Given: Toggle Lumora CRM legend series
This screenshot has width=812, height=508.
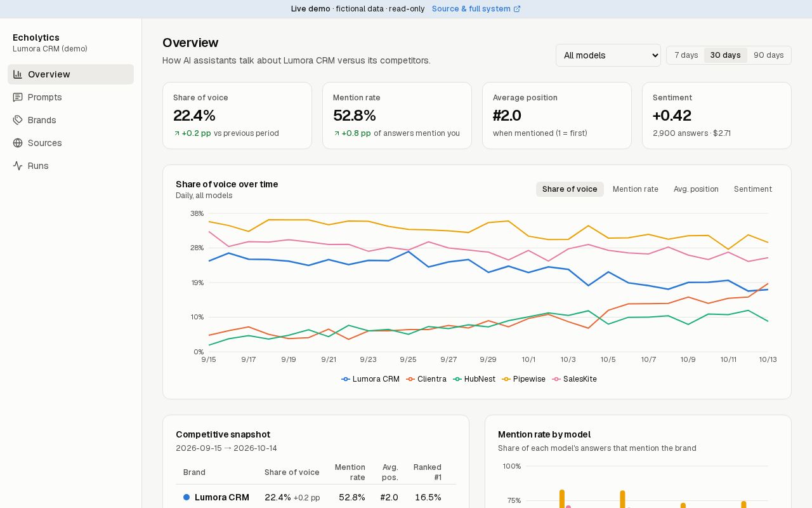Looking at the screenshot, I should point(370,379).
